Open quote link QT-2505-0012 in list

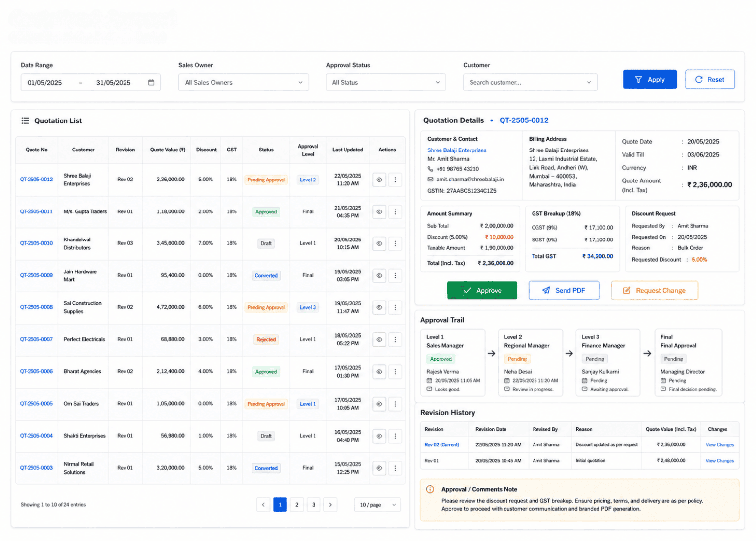(x=36, y=180)
